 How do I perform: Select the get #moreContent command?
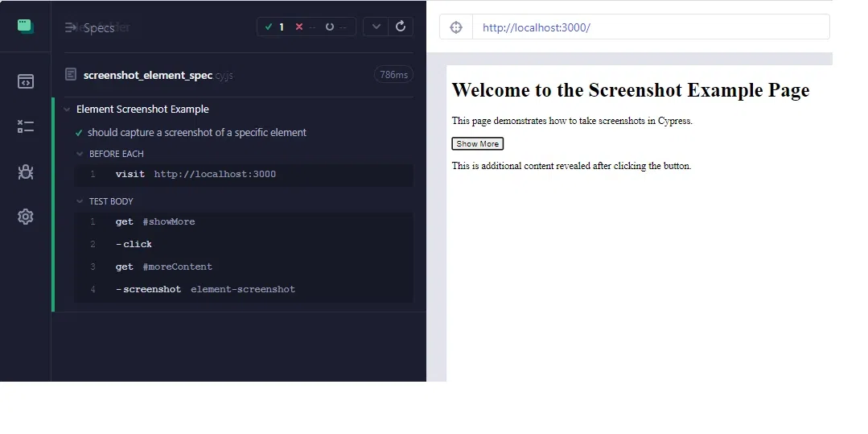click(244, 267)
